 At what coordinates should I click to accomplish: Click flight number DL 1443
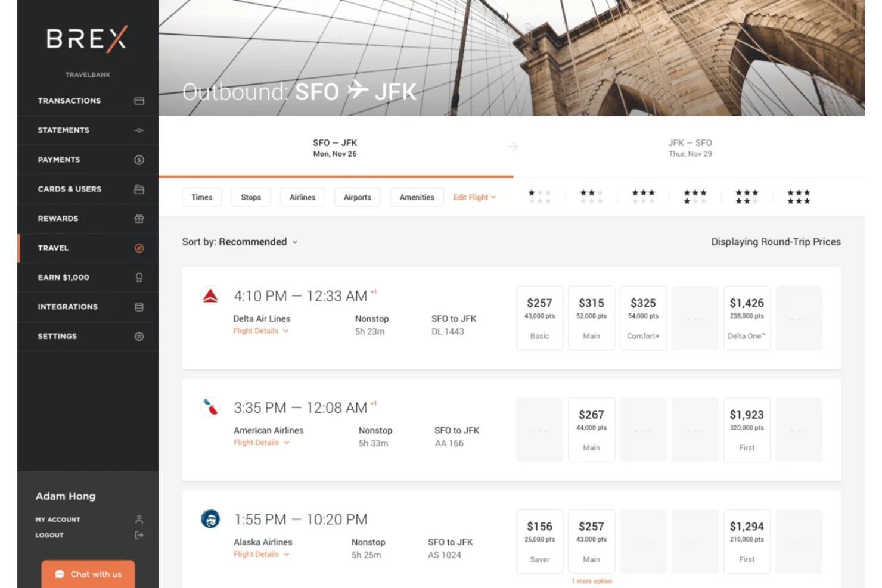[x=448, y=332]
